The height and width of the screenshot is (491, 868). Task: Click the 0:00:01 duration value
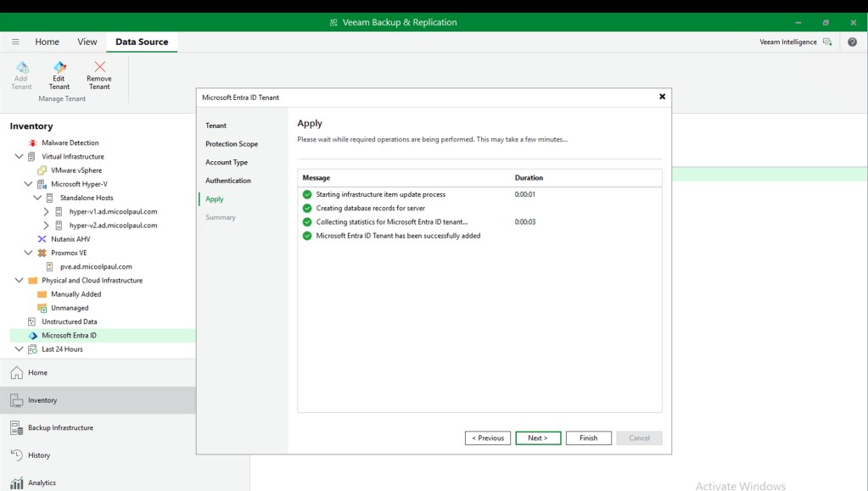[524, 194]
